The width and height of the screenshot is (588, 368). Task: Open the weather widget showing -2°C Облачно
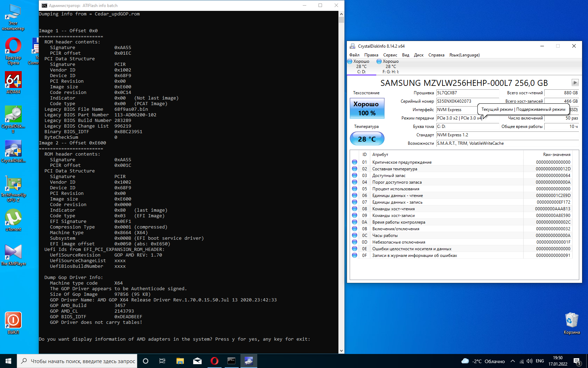pyautogui.click(x=483, y=361)
